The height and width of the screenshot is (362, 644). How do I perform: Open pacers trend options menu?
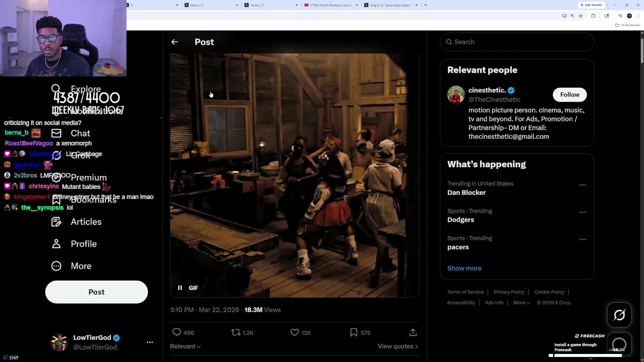click(583, 239)
